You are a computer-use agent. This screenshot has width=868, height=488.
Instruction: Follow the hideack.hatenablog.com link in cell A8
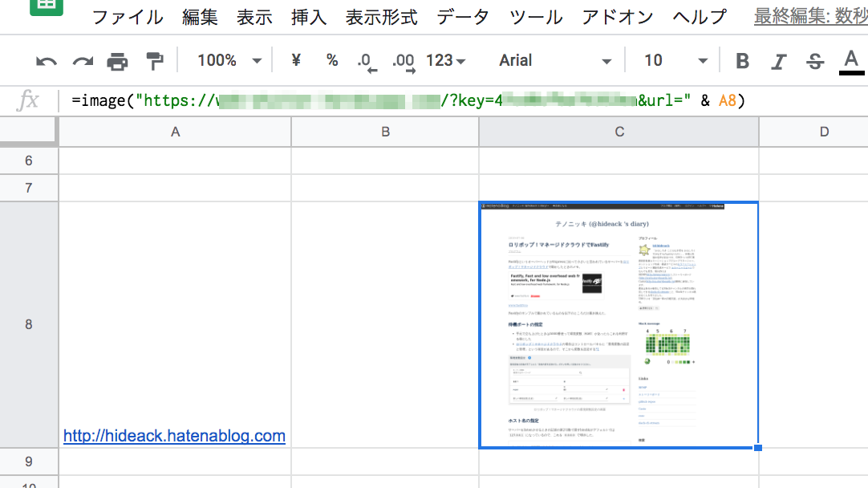pos(174,435)
